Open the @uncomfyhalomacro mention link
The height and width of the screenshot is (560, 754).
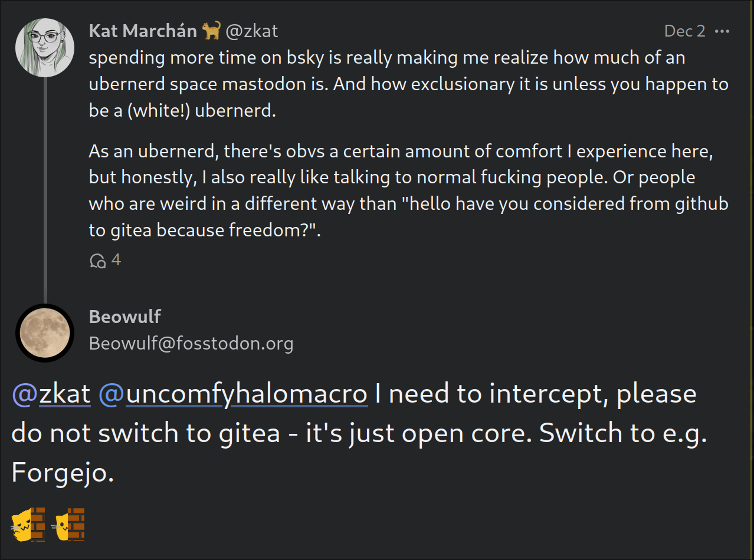tap(233, 394)
